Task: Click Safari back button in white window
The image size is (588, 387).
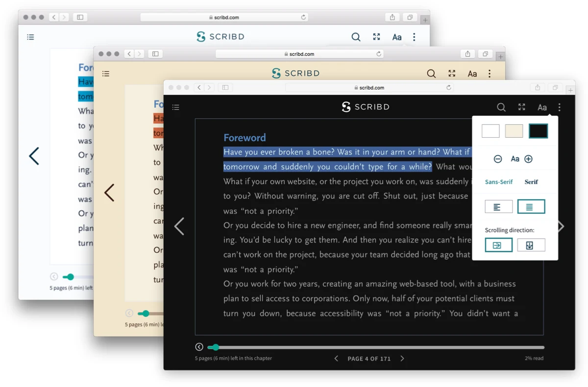Action: tap(54, 17)
